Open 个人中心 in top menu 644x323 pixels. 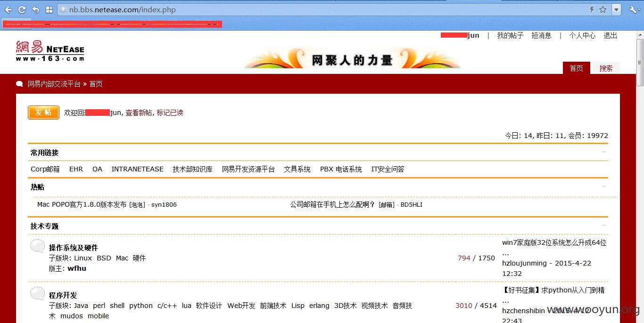tap(582, 35)
